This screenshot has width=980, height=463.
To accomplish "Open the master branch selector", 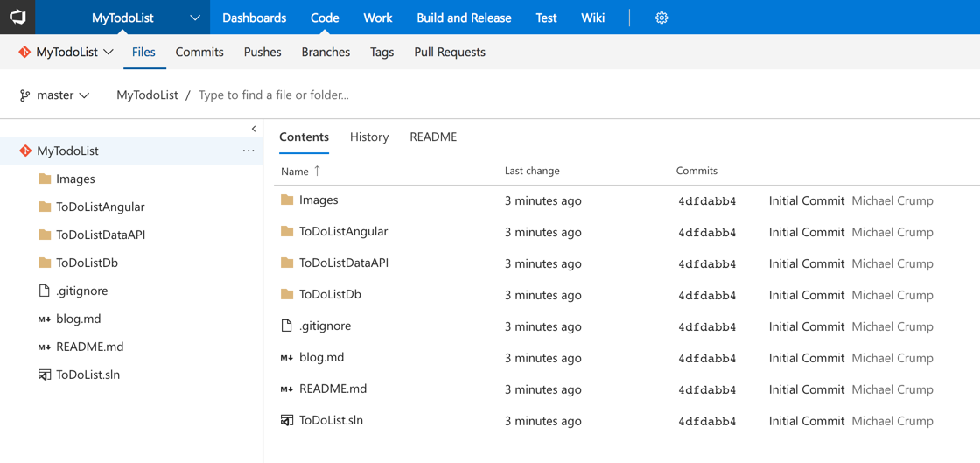I will coord(54,95).
